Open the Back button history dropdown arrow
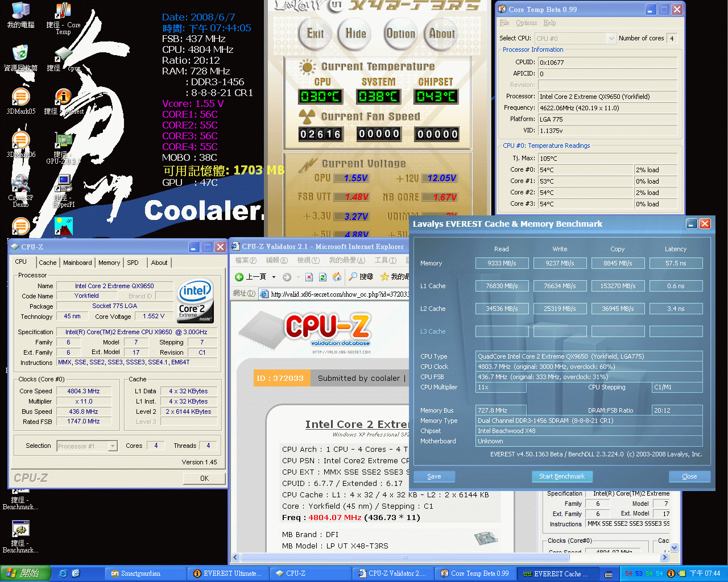This screenshot has height=582, width=728. [x=274, y=277]
